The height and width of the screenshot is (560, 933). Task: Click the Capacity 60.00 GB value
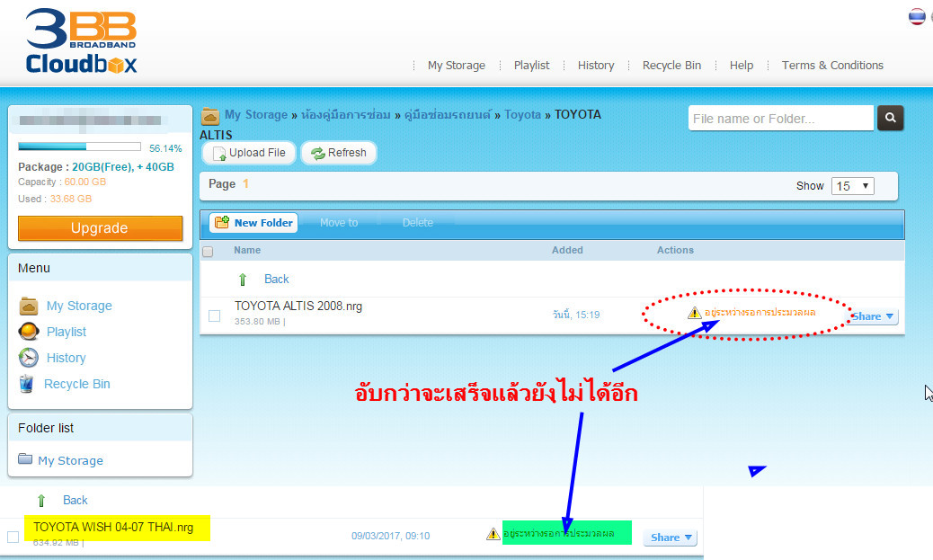click(85, 182)
